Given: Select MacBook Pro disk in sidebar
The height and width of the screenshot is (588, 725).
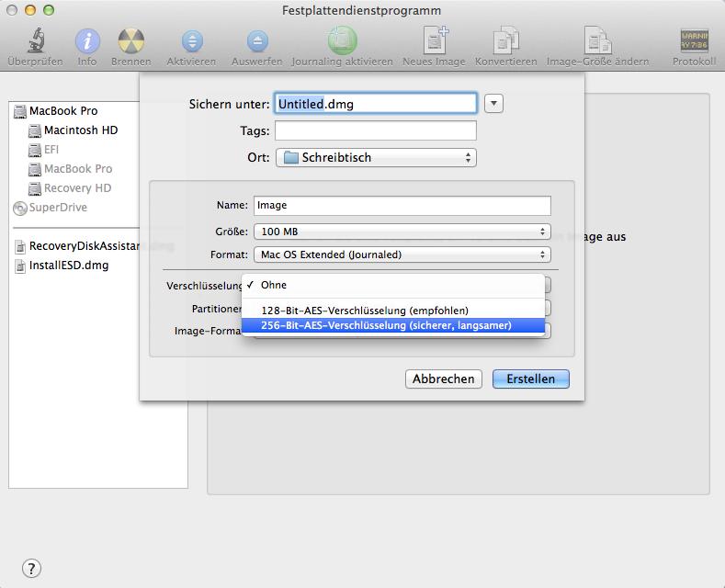Looking at the screenshot, I should [63, 111].
